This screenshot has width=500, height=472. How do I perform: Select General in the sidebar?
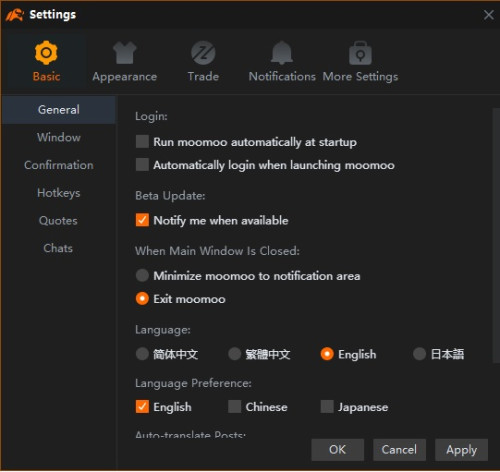tap(59, 110)
